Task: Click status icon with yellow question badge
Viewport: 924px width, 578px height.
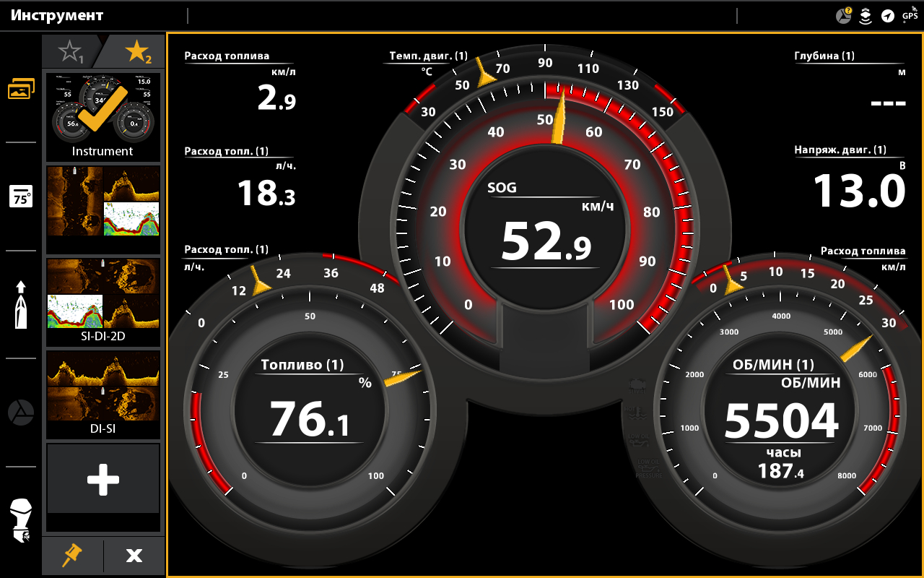Action: tap(843, 16)
